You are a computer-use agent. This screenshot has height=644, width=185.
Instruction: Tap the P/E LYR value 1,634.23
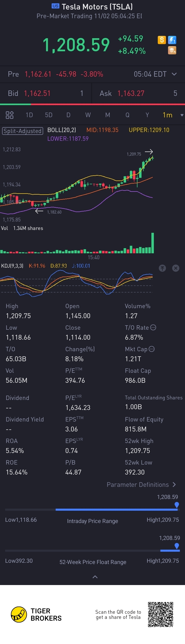[x=78, y=408]
